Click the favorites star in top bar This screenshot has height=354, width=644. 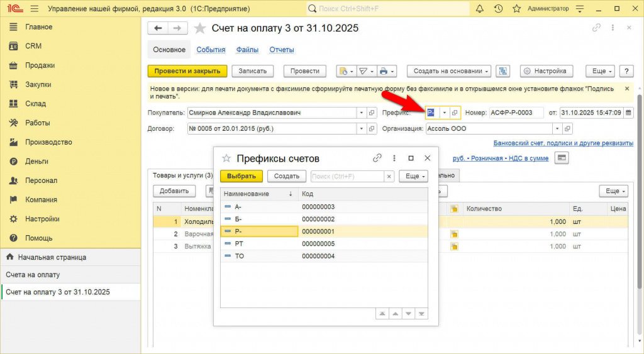(x=516, y=9)
